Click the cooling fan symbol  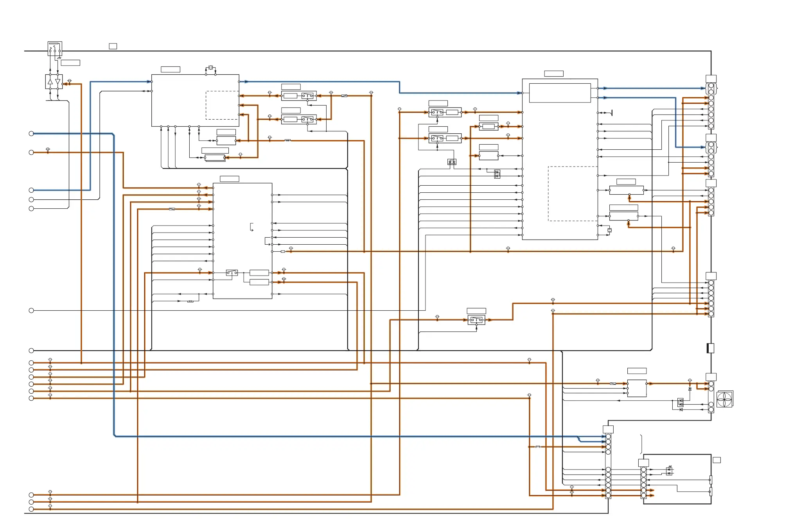coord(724,399)
